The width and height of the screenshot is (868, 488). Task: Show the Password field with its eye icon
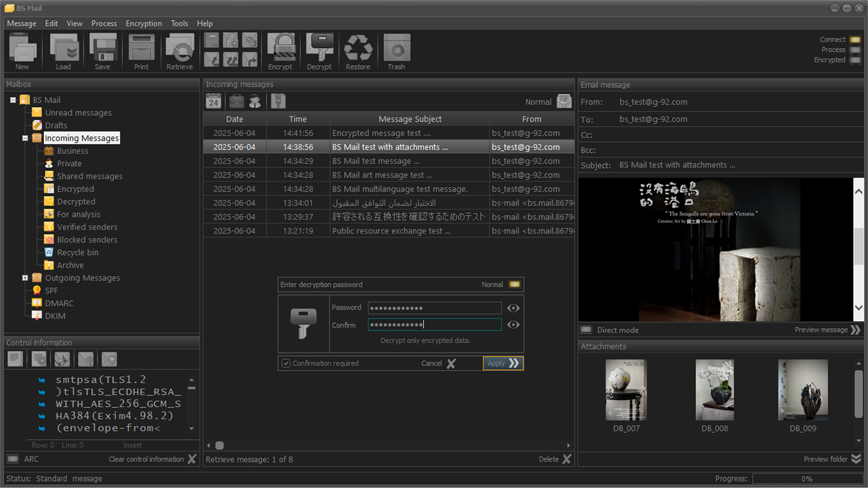pyautogui.click(x=513, y=308)
